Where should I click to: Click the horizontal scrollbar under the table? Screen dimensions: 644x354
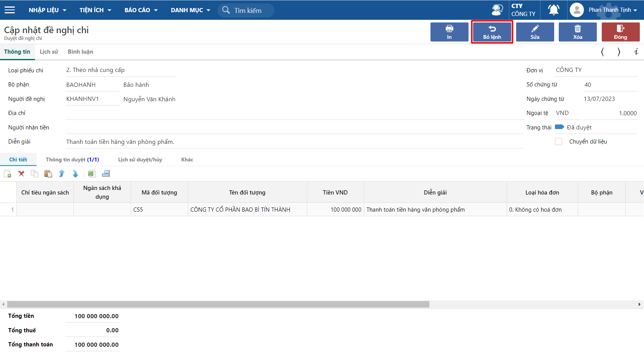click(218, 305)
